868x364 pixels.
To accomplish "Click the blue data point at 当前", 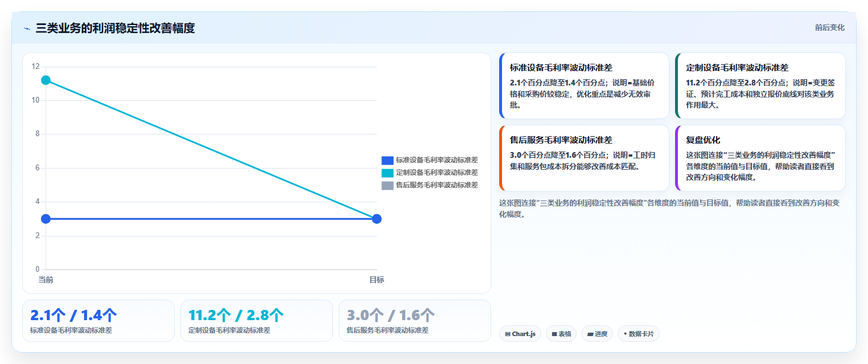I will point(46,219).
